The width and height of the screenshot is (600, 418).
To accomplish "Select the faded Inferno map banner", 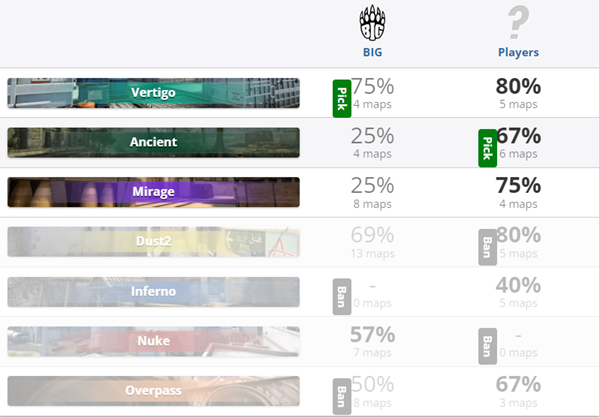I will [153, 292].
